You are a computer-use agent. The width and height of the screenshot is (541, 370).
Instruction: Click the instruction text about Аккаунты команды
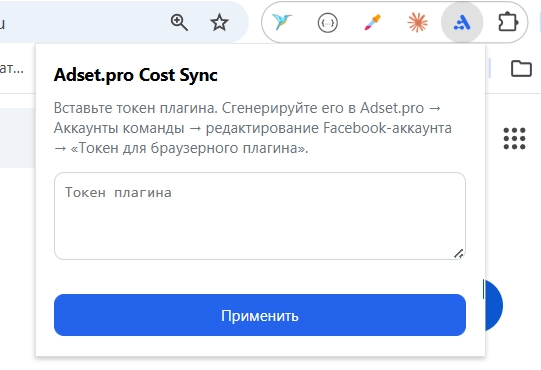(253, 128)
